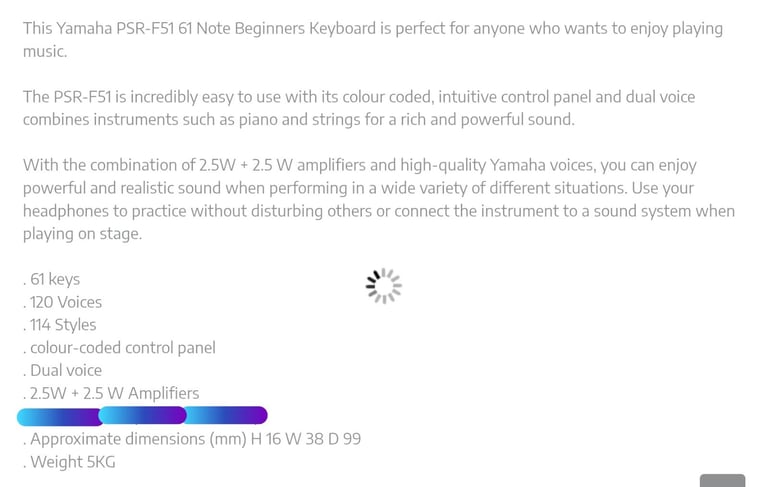
Task: Click the loading spinner icon
Action: pos(384,286)
